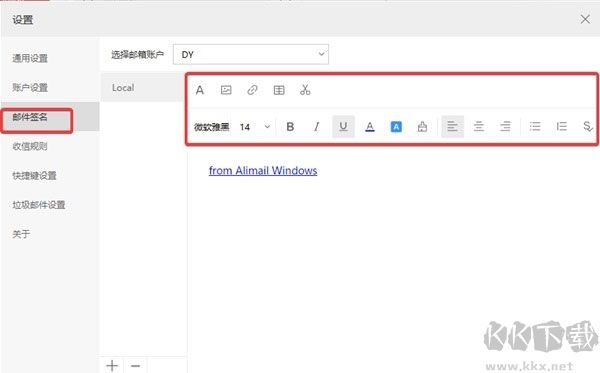Insert a hyperlink using link icon
Viewport: 600px width, 373px height.
click(x=252, y=90)
